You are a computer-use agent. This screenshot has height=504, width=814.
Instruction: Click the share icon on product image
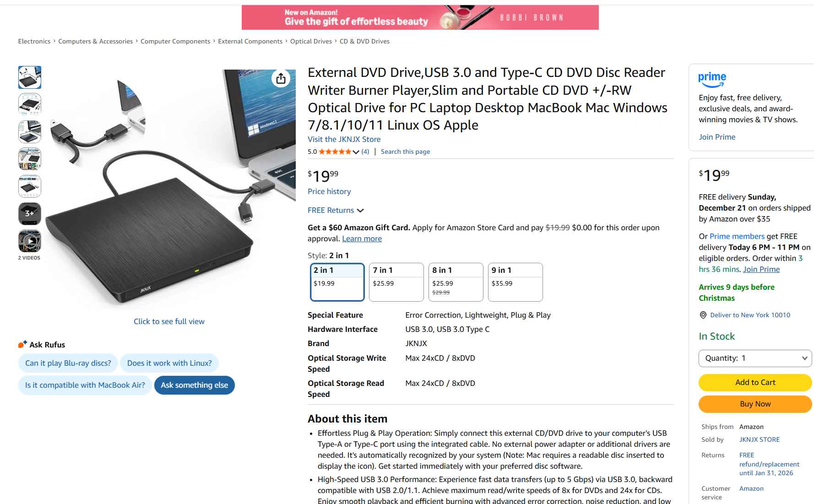(x=281, y=78)
